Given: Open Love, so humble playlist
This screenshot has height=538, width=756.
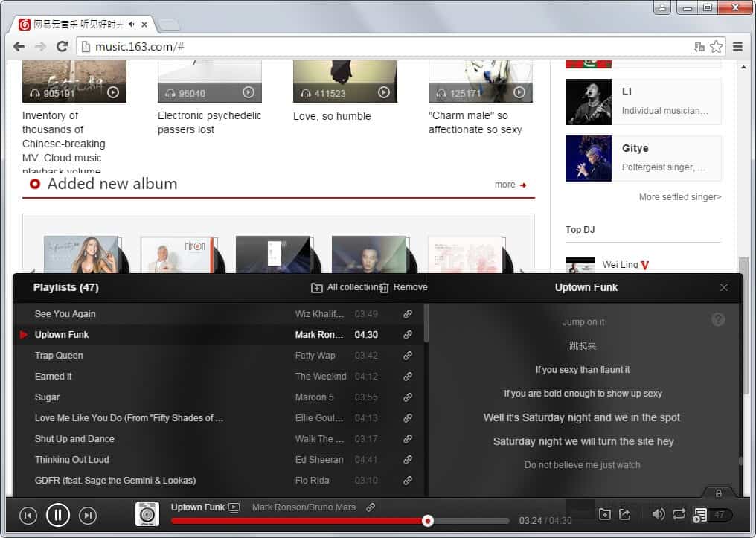Looking at the screenshot, I should pos(332,116).
